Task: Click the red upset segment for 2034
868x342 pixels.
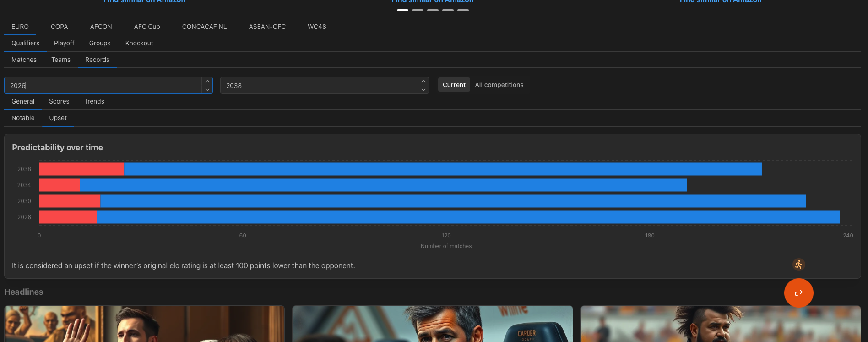Action: (x=60, y=185)
